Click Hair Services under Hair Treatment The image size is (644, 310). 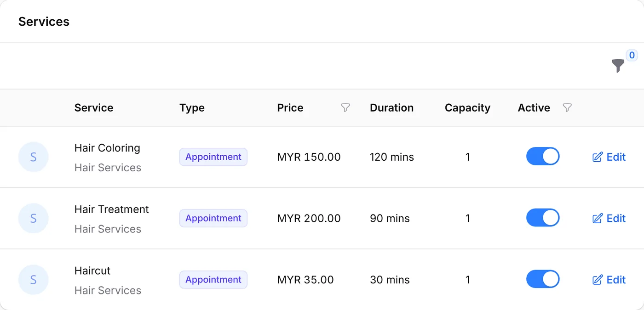click(x=108, y=229)
